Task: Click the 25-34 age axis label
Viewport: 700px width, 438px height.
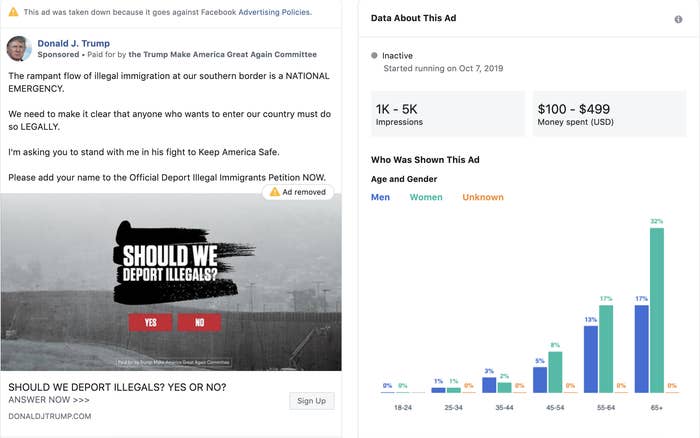Action: (454, 408)
